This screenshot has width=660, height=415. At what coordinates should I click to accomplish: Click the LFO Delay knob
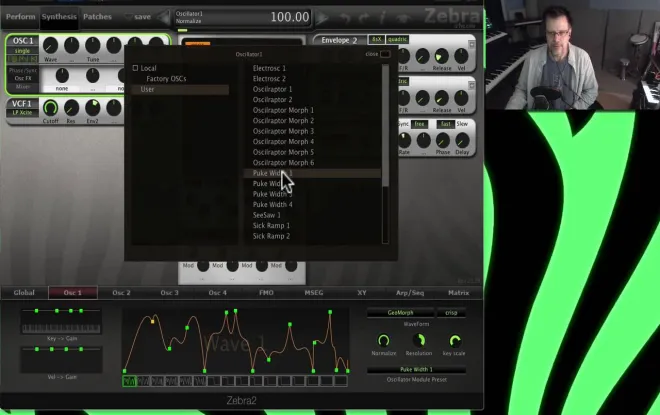(462, 140)
